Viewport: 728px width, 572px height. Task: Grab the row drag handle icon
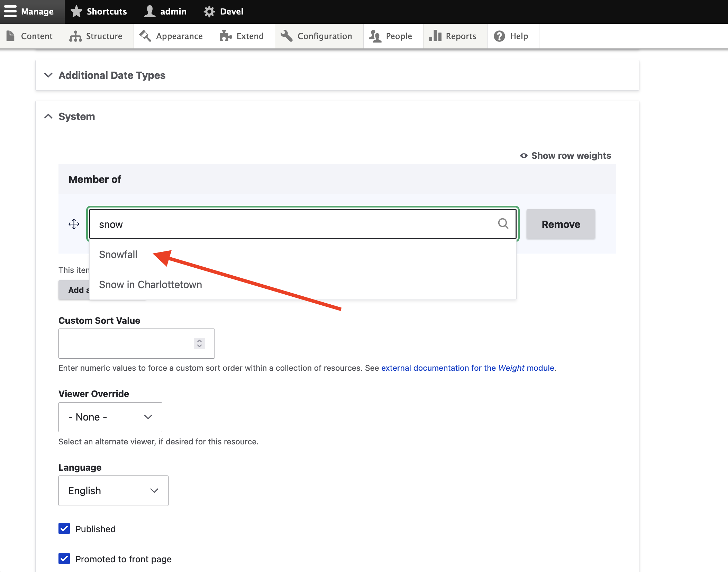tap(74, 224)
